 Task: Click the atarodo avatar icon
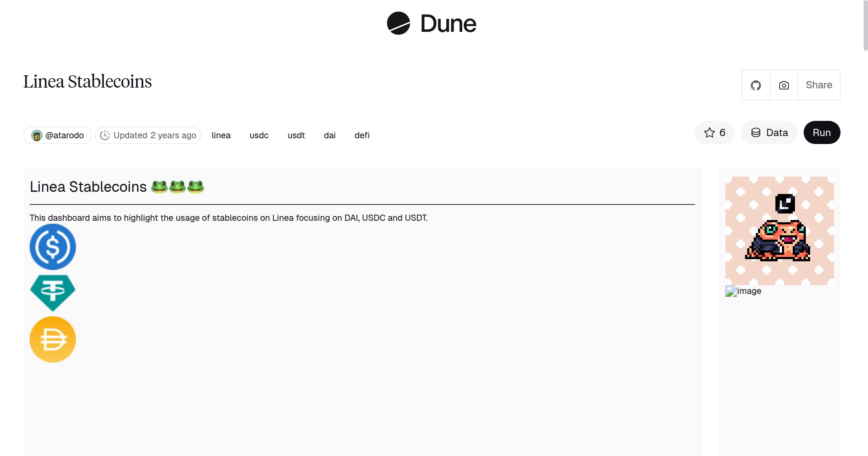point(37,135)
